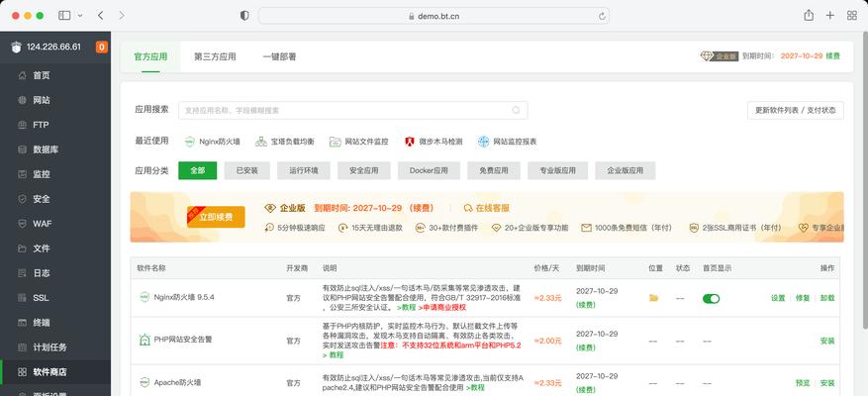
Task: Open the 首页 home sidebar icon
Action: coord(22,75)
